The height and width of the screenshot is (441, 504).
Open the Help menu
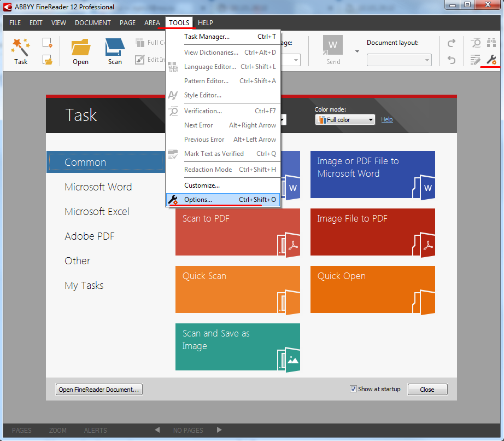206,22
